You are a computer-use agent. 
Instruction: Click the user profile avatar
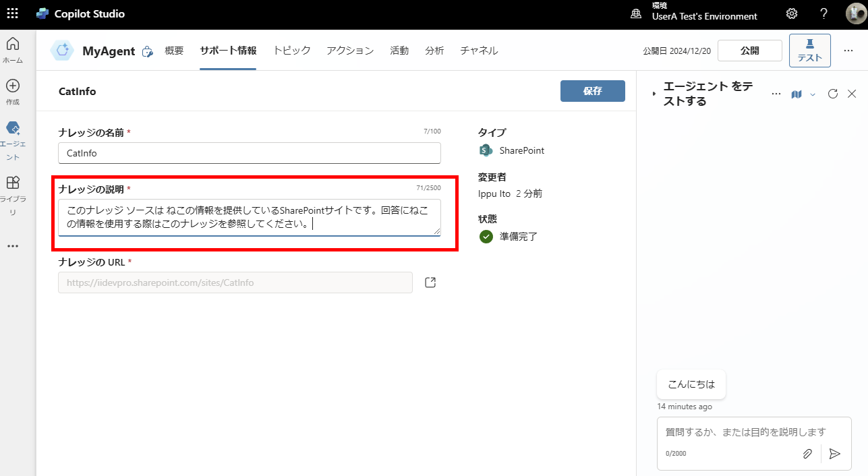click(855, 13)
